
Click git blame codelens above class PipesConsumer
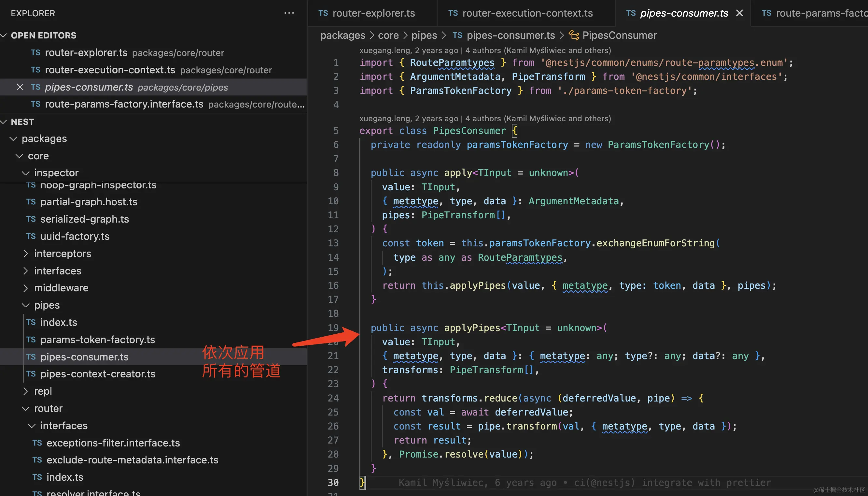click(485, 119)
